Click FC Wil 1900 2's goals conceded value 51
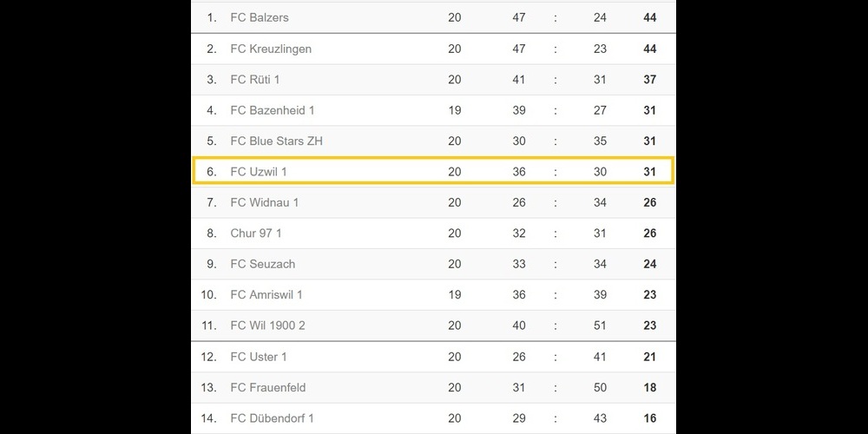 600,325
